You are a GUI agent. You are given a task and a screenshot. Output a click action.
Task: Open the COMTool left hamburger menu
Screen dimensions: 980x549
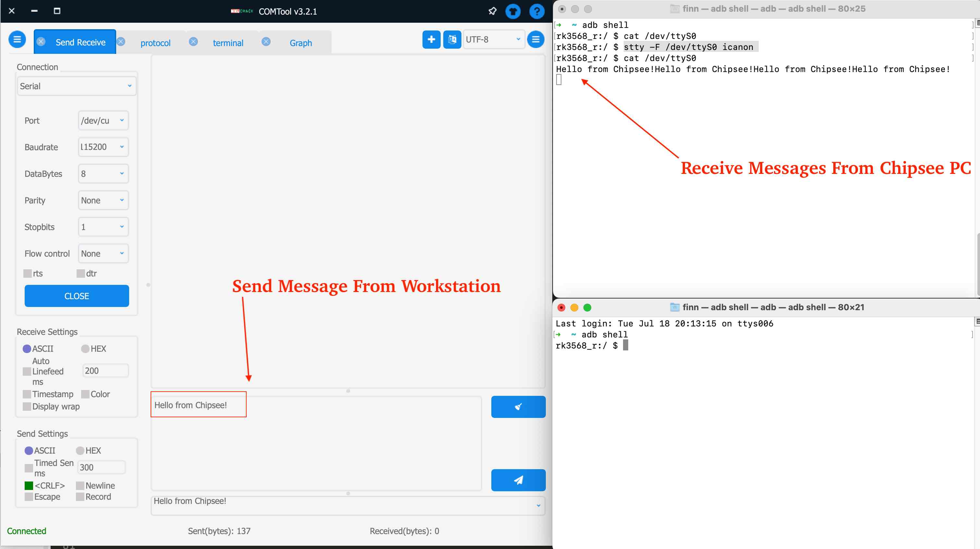pos(17,39)
